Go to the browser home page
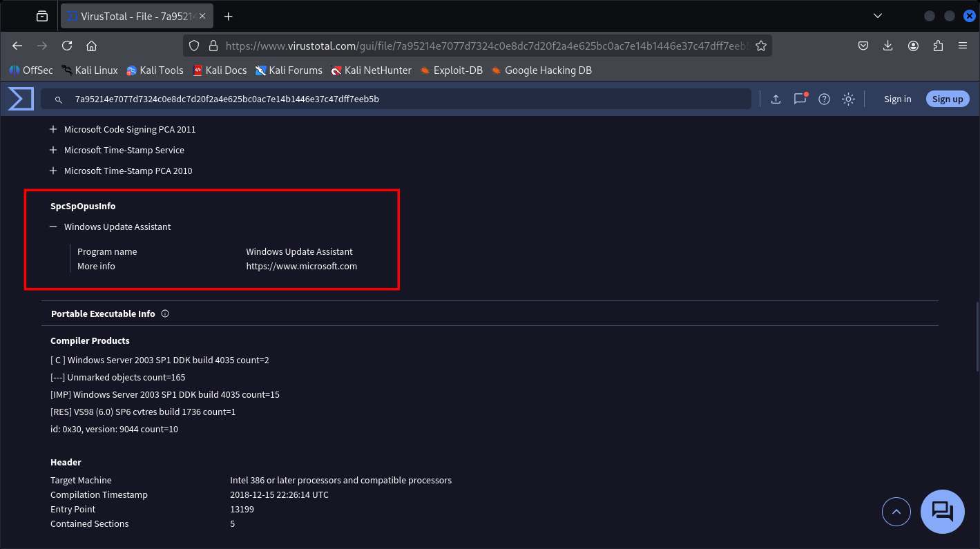Viewport: 980px width, 549px height. tap(91, 46)
